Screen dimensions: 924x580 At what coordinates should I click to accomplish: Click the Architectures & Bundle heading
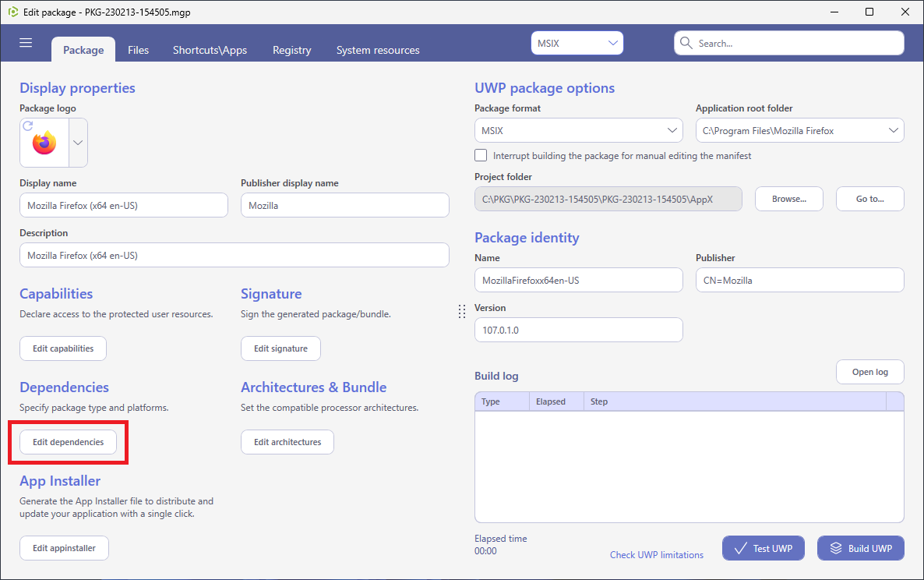click(313, 387)
